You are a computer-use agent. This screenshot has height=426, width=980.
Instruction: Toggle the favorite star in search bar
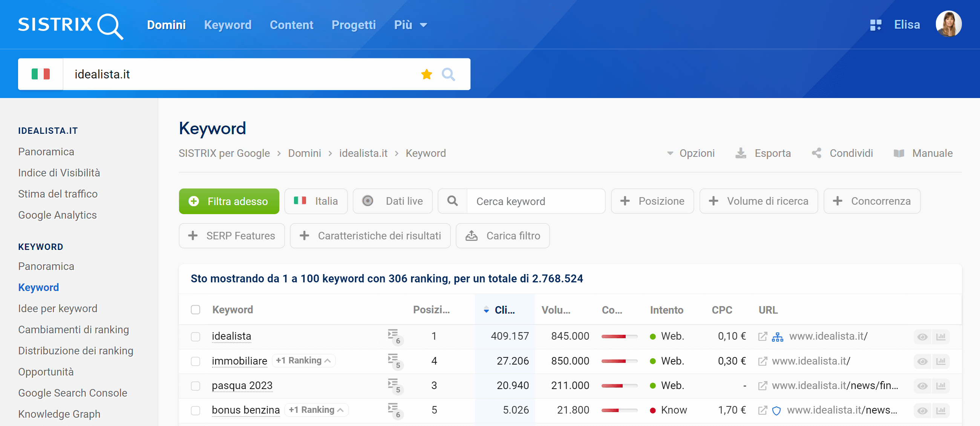(426, 74)
